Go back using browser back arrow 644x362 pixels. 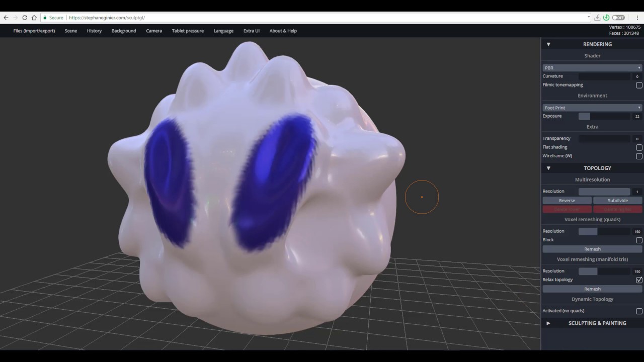[x=6, y=18]
